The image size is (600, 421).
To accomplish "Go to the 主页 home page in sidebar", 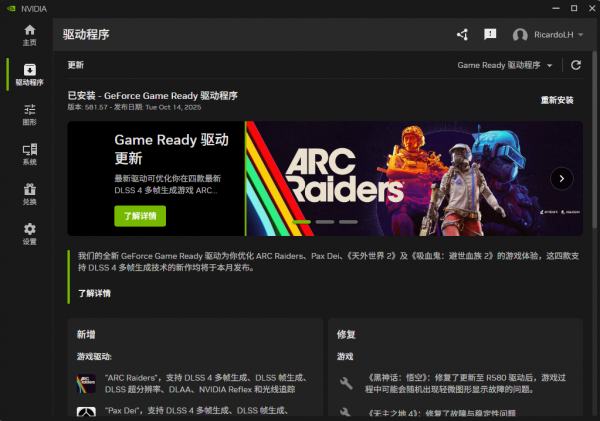I will point(29,35).
